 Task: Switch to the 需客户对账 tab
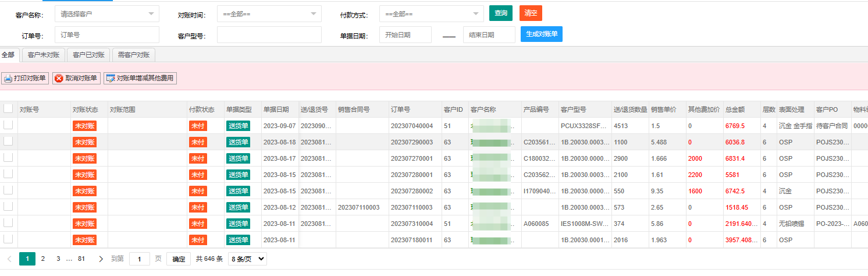coord(133,55)
